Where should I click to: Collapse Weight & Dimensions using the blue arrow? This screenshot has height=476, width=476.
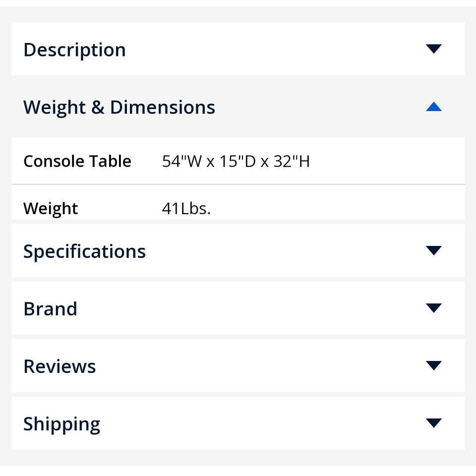click(x=433, y=107)
